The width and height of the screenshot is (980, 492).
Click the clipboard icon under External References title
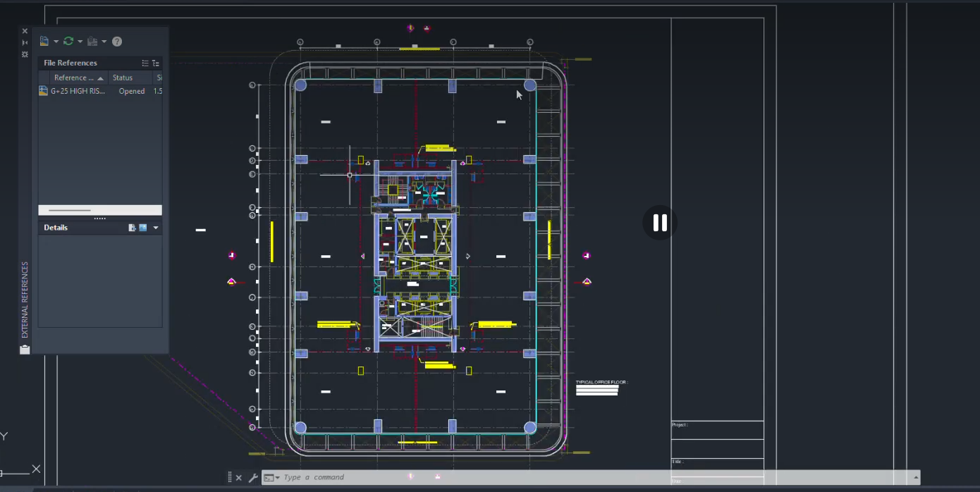click(x=25, y=349)
